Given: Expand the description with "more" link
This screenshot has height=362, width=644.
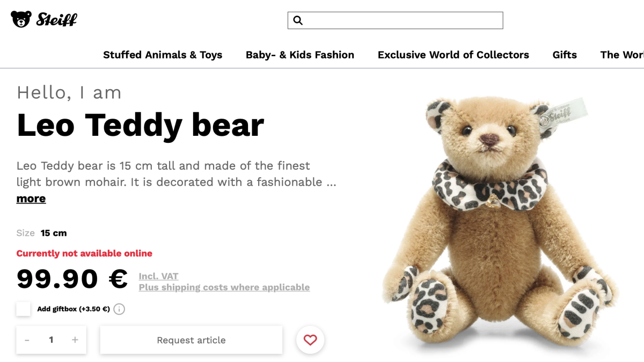Looking at the screenshot, I should 31,199.
